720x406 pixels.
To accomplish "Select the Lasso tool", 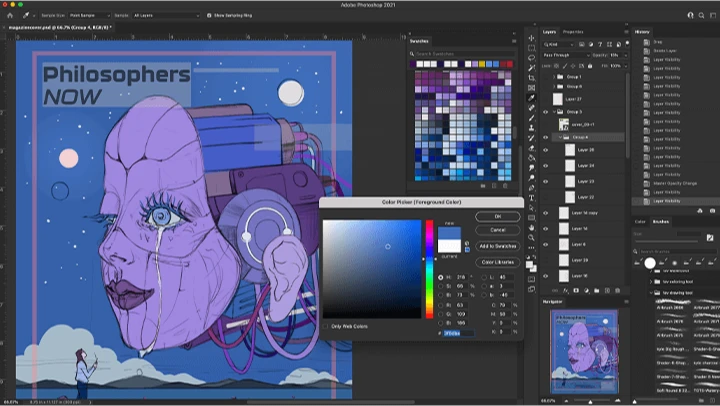I will [531, 58].
